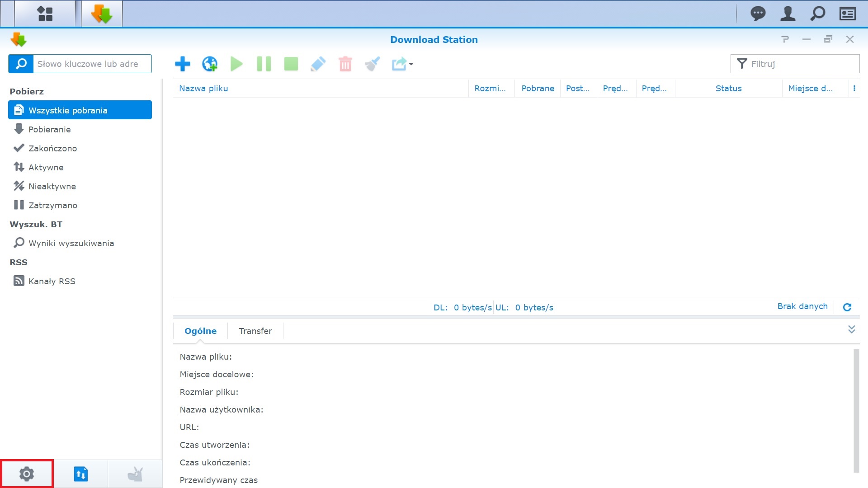Click the URL: detail label
This screenshot has width=868, height=488.
pos(189,427)
